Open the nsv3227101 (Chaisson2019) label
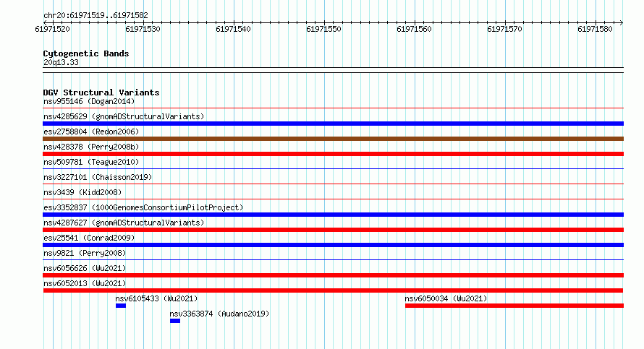644x349 pixels. [98, 177]
